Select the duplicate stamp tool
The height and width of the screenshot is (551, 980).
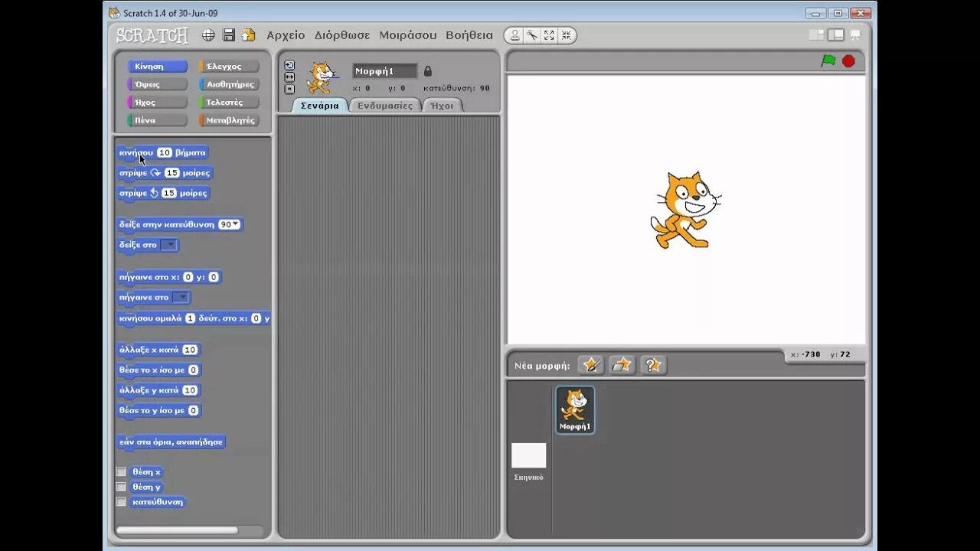click(515, 35)
